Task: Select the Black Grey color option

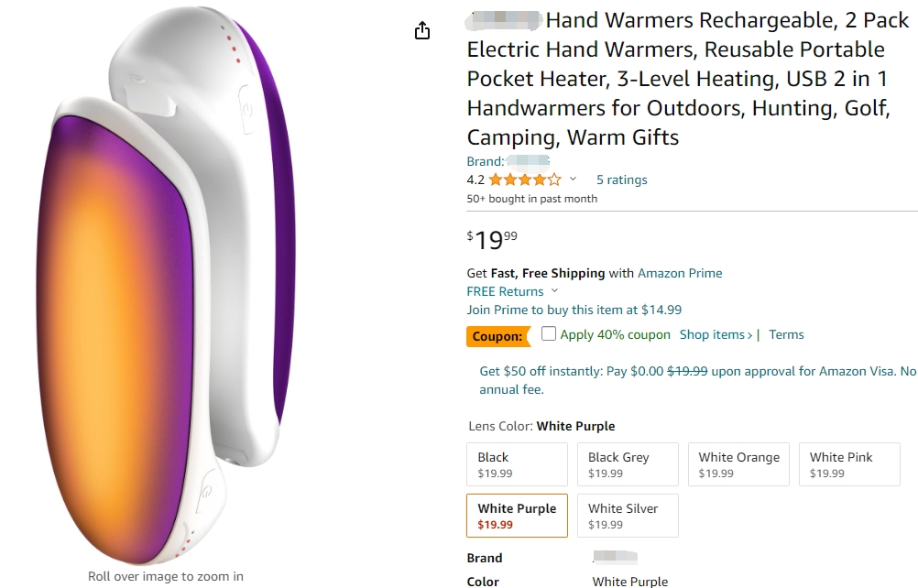Action: point(628,464)
